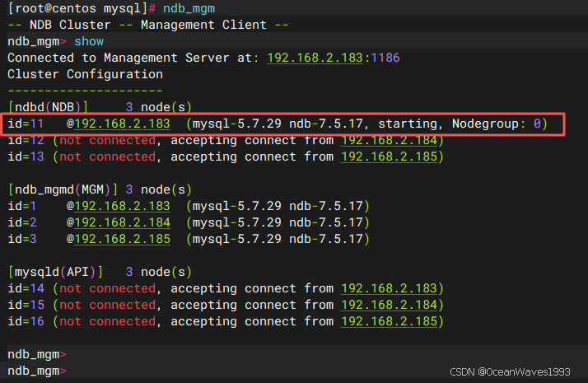Click the [ndb_mgmd(MGM)] section header
The width and height of the screenshot is (588, 383).
[63, 189]
